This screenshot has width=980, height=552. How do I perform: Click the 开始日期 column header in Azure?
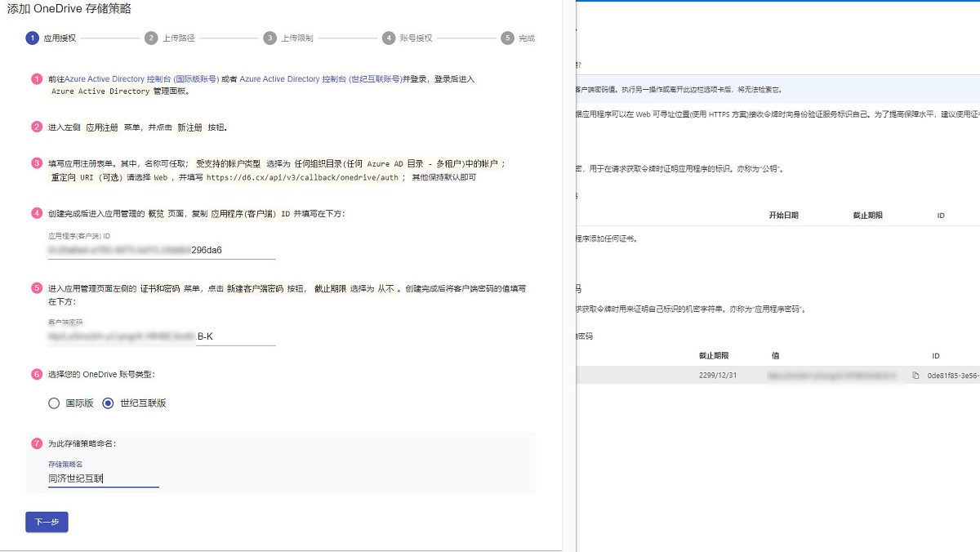(783, 216)
